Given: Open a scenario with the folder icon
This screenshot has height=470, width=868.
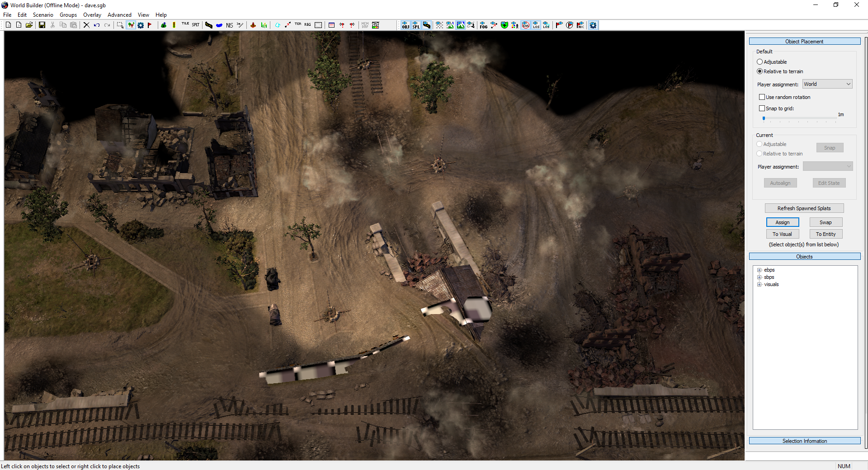Looking at the screenshot, I should click(29, 25).
